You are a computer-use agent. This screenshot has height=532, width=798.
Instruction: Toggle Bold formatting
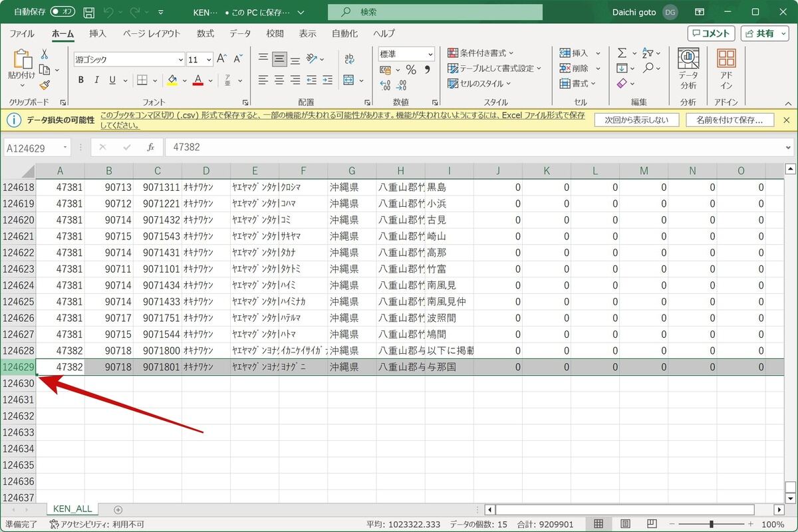[x=81, y=80]
